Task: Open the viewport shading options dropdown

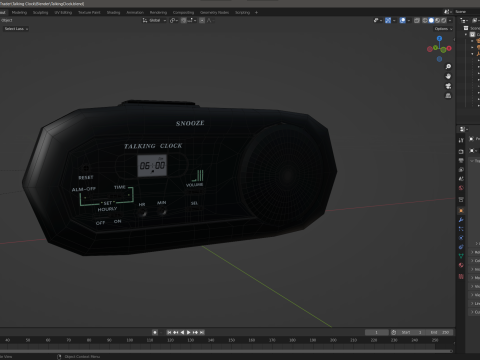Action: point(450,20)
